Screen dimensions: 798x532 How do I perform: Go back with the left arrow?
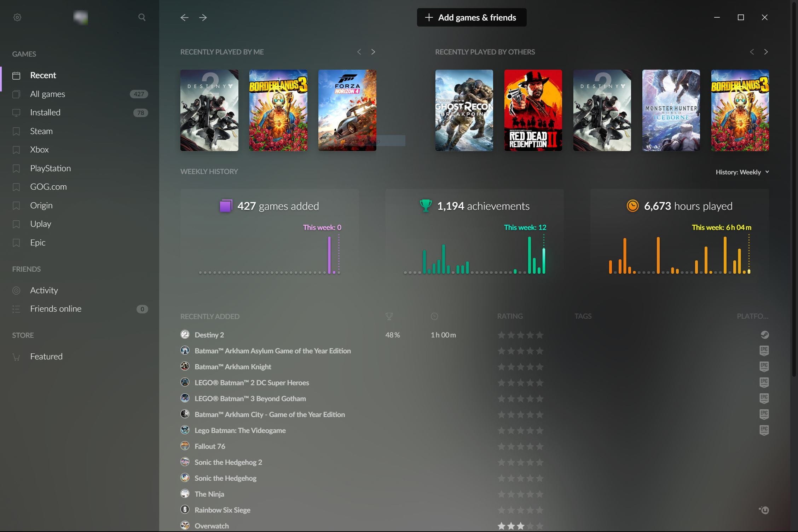coord(184,17)
